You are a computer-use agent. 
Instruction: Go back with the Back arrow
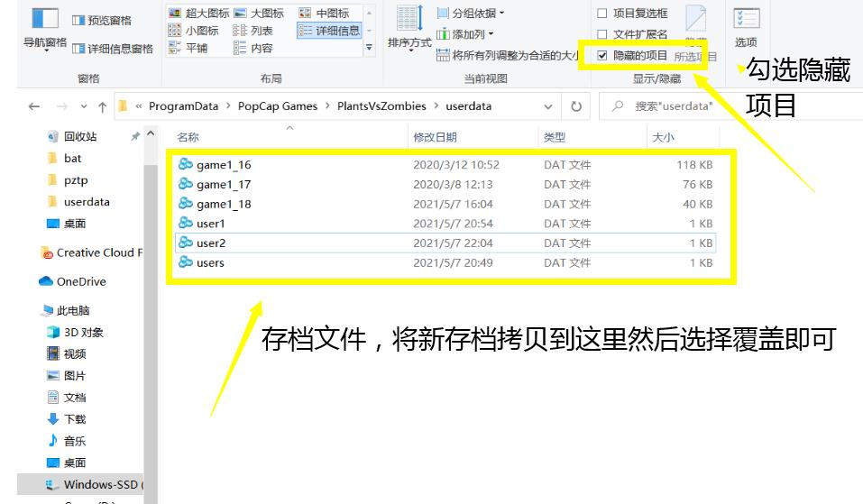[x=34, y=106]
